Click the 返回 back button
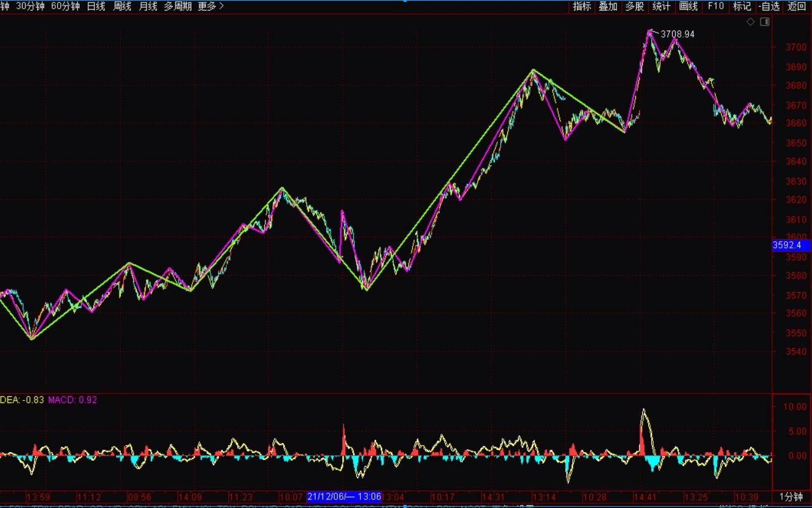The width and height of the screenshot is (812, 508). click(797, 6)
